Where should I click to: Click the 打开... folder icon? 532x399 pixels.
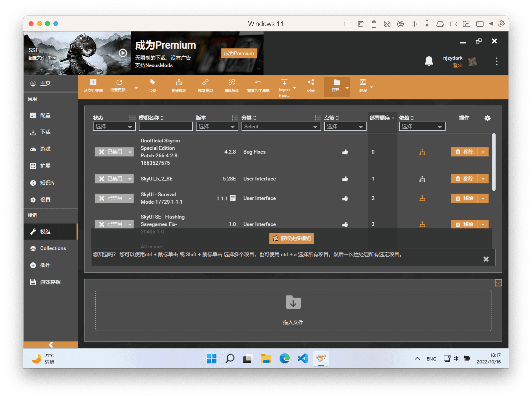pos(337,82)
